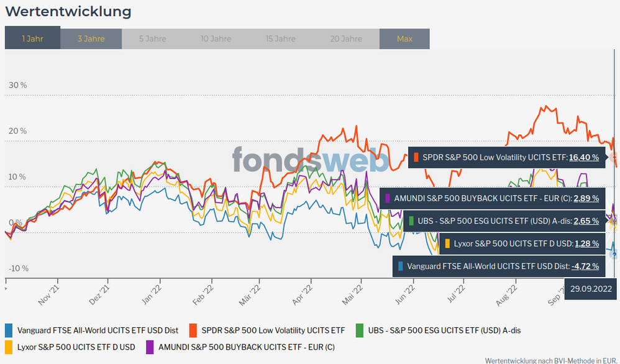This screenshot has width=620, height=364.
Task: Hide SPDR S&P 500 Low Volatility legend label
Action: tap(273, 330)
